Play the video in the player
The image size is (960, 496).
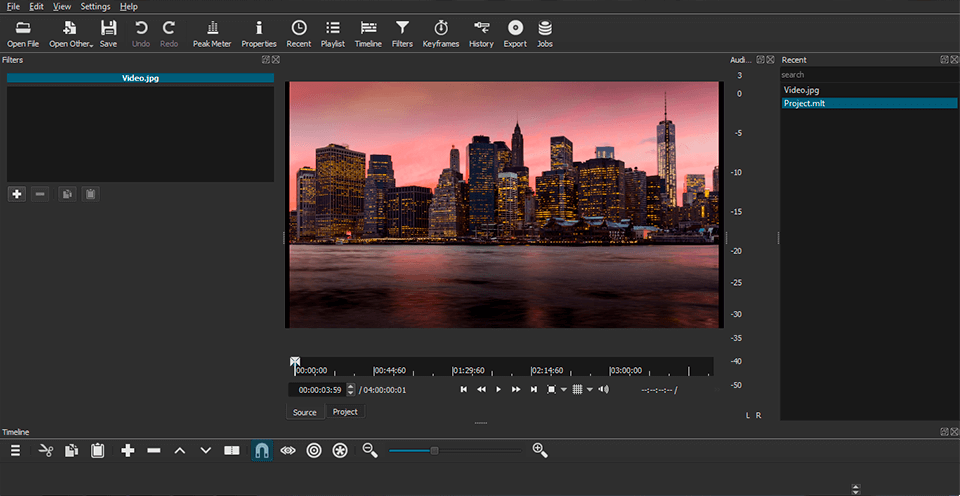point(498,389)
